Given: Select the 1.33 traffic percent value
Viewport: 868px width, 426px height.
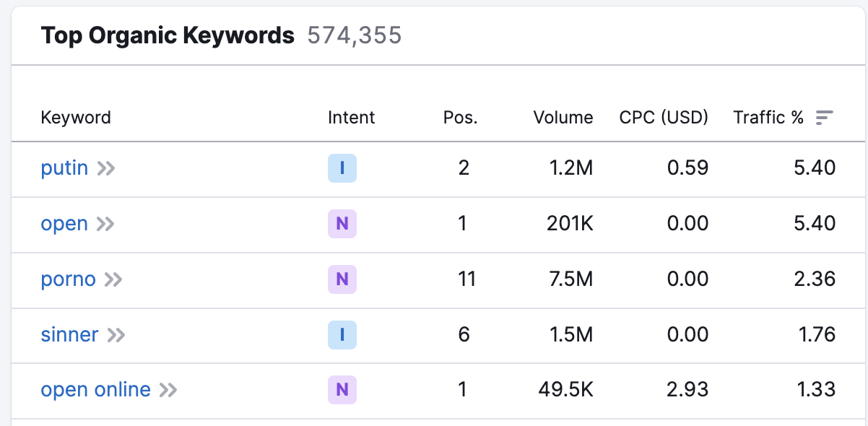Looking at the screenshot, I should point(817,391).
